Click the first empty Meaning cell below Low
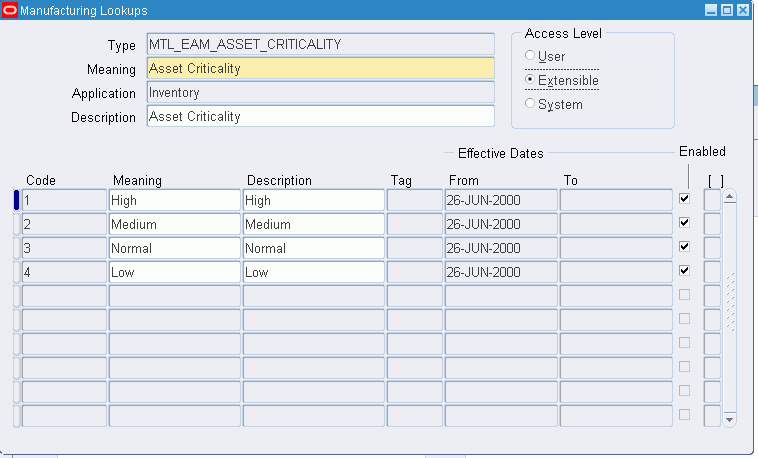 coord(175,296)
